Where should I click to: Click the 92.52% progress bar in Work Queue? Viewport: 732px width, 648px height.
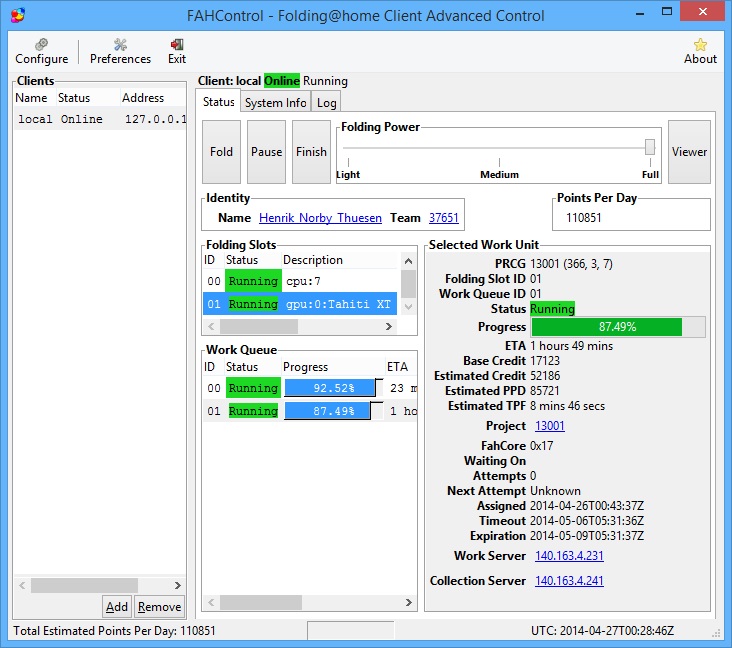(333, 388)
